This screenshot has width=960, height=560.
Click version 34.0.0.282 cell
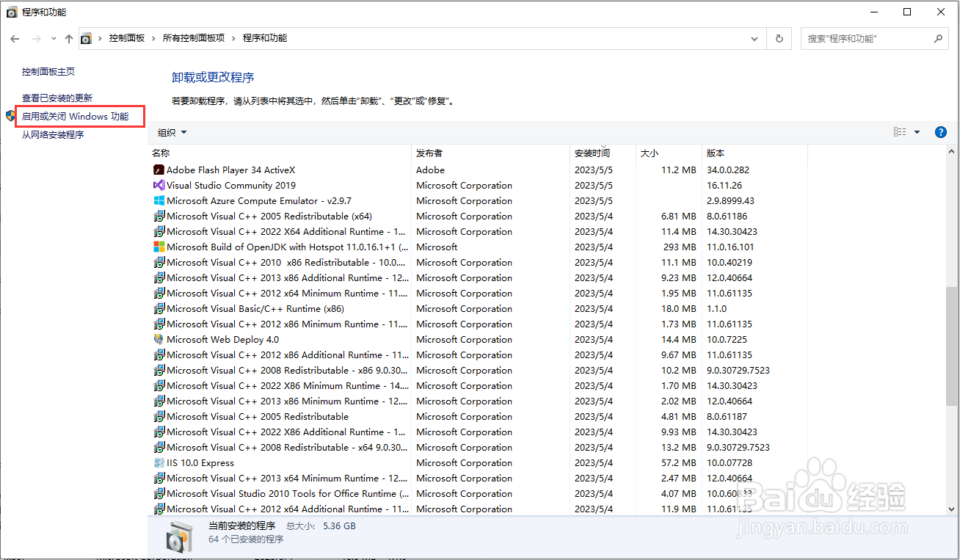click(728, 170)
